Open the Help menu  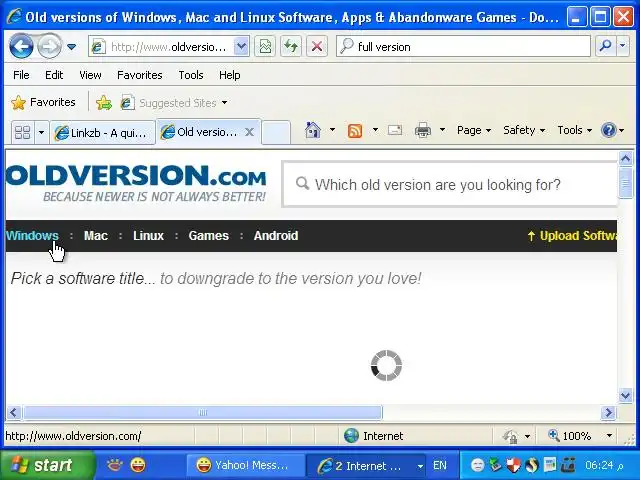[x=229, y=75]
